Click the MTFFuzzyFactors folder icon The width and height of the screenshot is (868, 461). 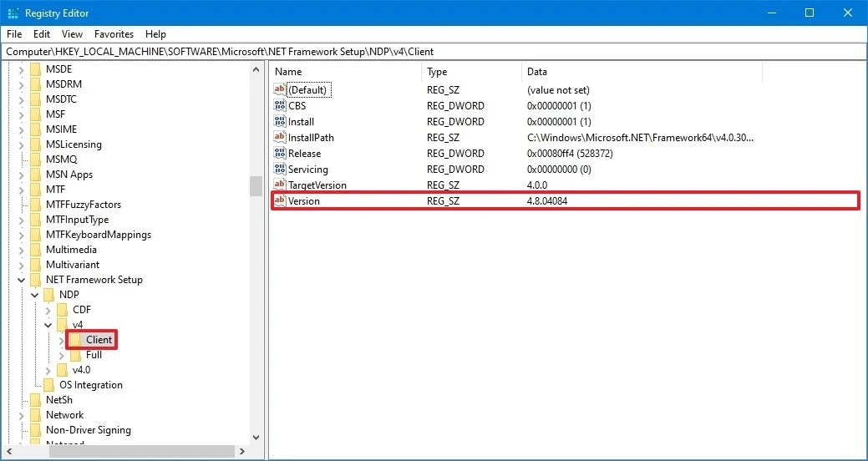36,205
